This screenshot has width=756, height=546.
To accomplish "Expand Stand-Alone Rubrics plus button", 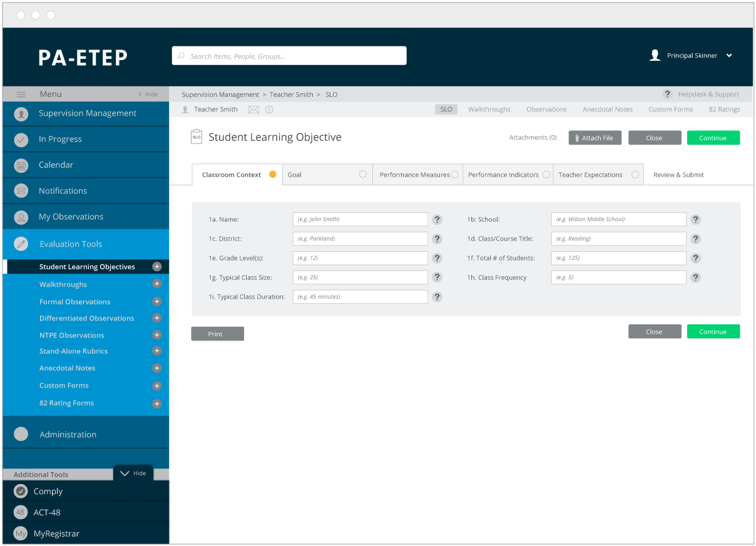I will tap(157, 351).
